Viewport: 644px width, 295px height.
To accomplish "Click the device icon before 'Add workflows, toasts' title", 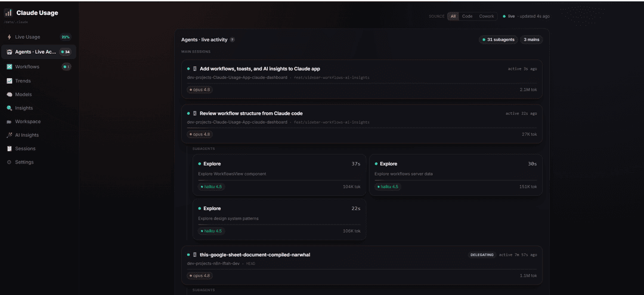I will click(x=195, y=69).
